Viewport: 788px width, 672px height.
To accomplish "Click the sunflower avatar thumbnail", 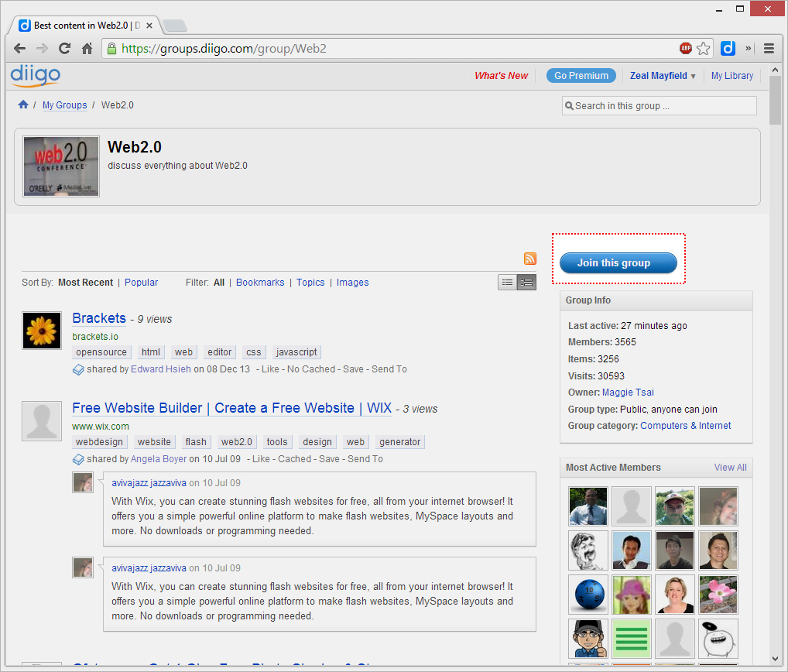I will pos(42,331).
